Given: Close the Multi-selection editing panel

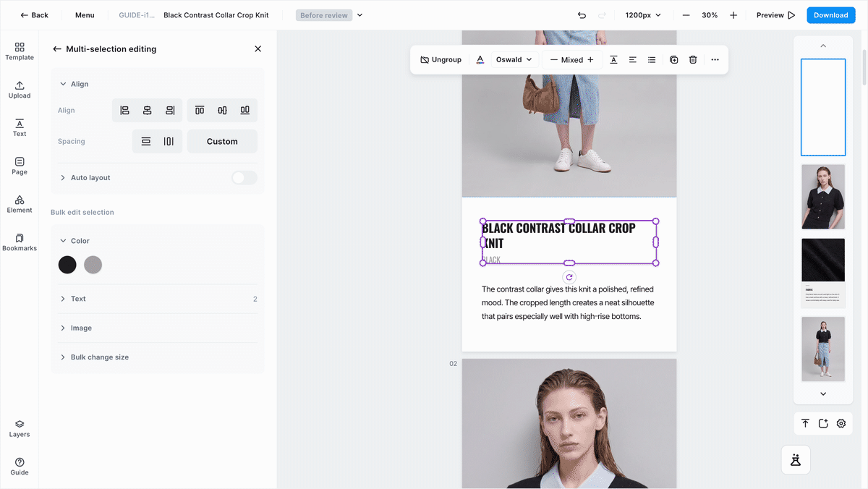Looking at the screenshot, I should click(258, 49).
